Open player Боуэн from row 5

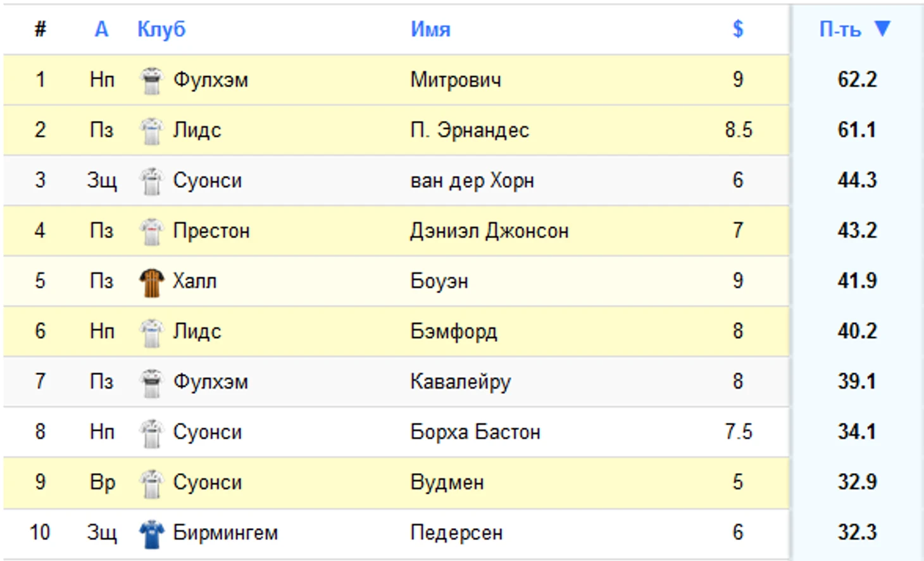point(440,281)
